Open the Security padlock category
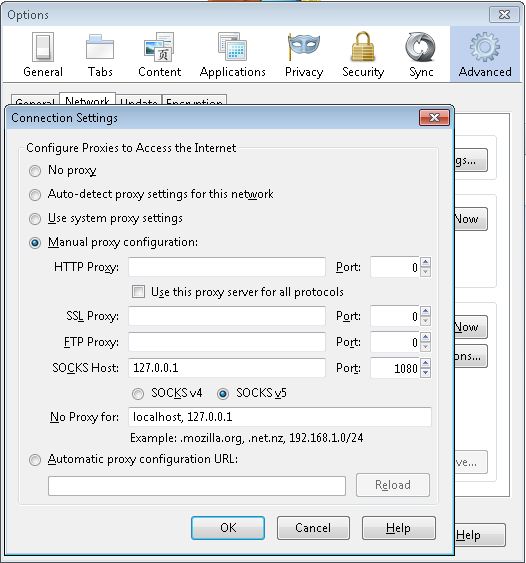Viewport: 526px width, 563px height. [363, 55]
